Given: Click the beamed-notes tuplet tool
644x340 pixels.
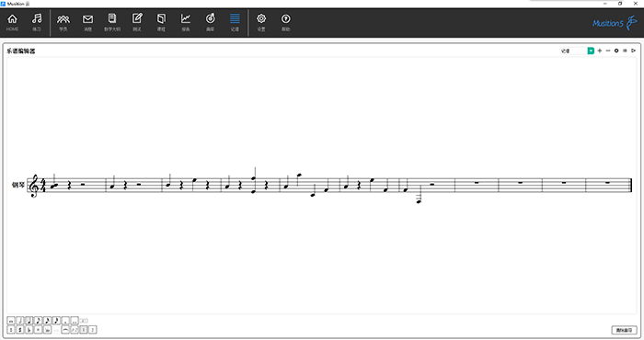Looking at the screenshot, I should tap(75, 330).
